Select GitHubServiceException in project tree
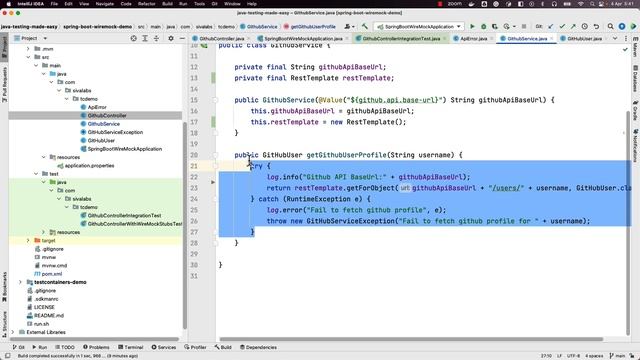This screenshot has width=640, height=360. point(115,132)
